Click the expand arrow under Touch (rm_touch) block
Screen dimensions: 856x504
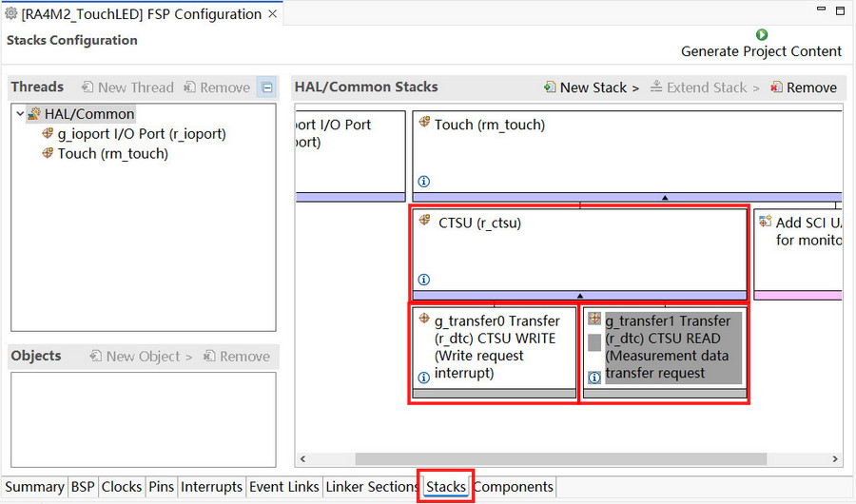tap(665, 198)
